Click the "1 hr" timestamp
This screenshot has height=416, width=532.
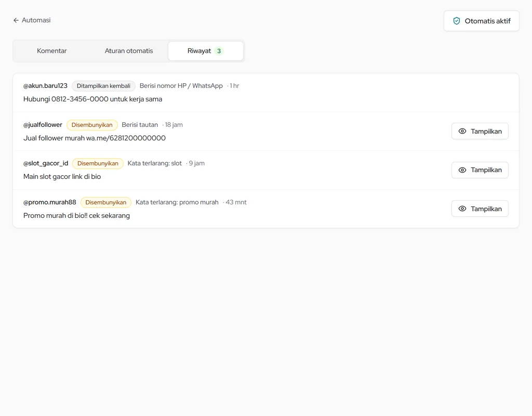pyautogui.click(x=234, y=86)
